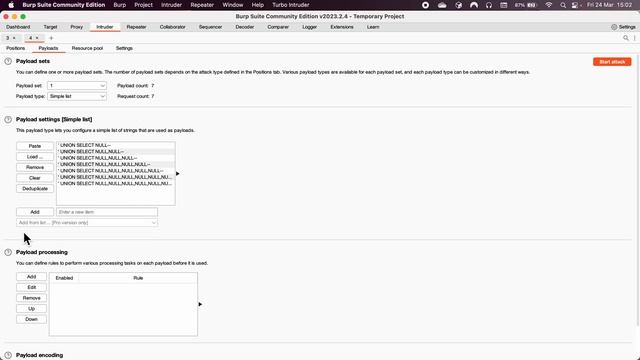Select payload ' UNION SELECT NULL--
Image resolution: width=640 pixels, height=360 pixels.
click(x=116, y=145)
